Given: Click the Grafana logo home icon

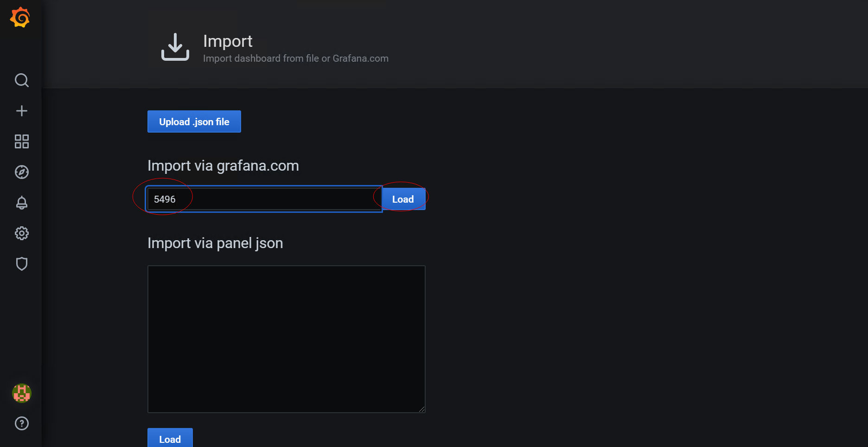Looking at the screenshot, I should [x=20, y=18].
